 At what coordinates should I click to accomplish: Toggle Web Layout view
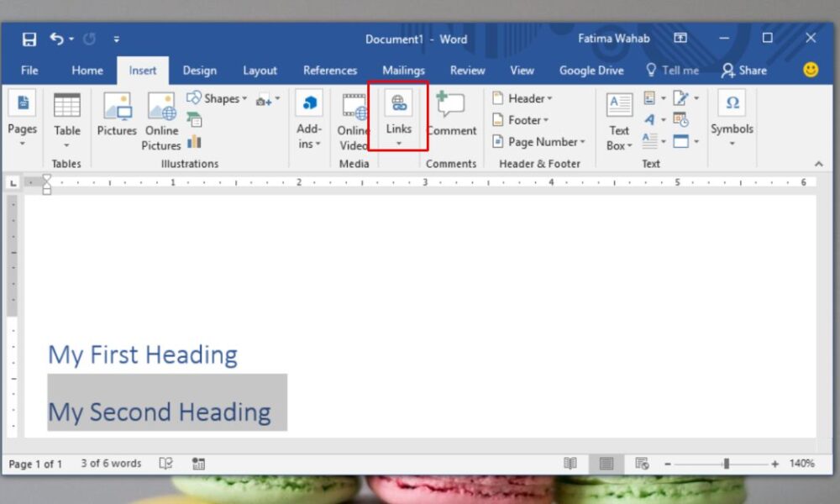tap(643, 465)
